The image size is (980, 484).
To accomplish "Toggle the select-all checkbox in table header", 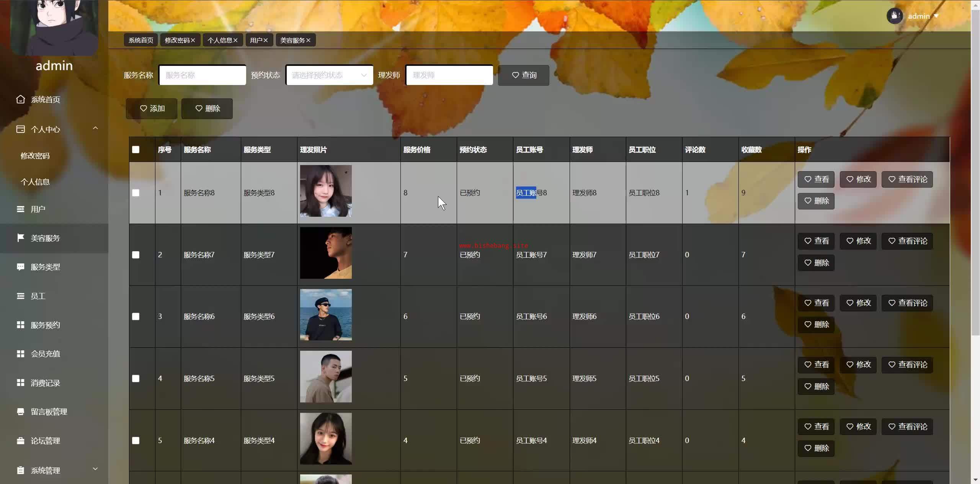I will 136,150.
